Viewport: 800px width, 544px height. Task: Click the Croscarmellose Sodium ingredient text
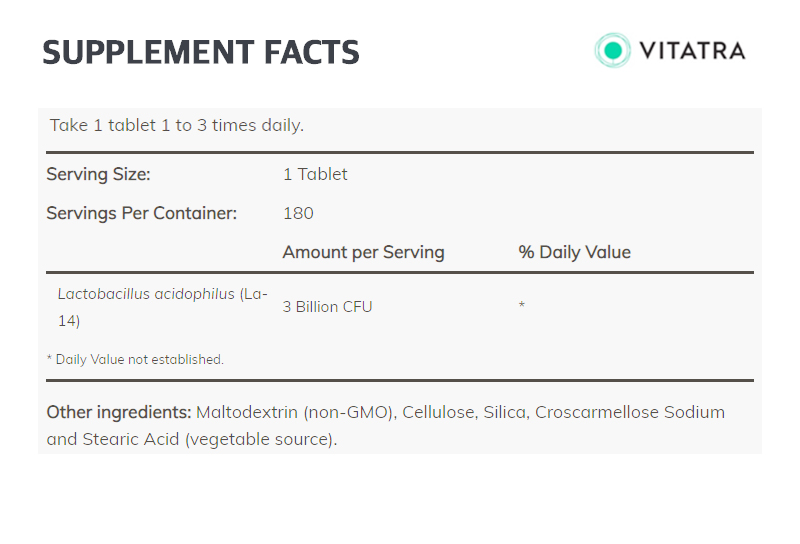(630, 412)
